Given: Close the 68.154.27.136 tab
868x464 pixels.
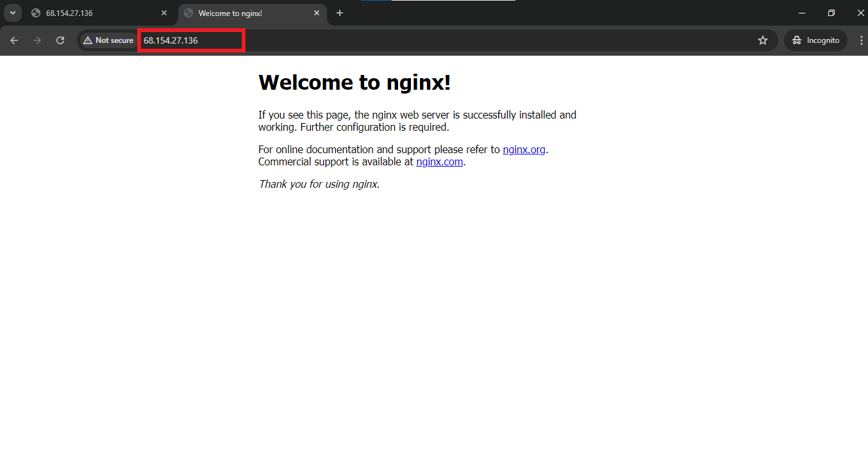Looking at the screenshot, I should [x=164, y=13].
